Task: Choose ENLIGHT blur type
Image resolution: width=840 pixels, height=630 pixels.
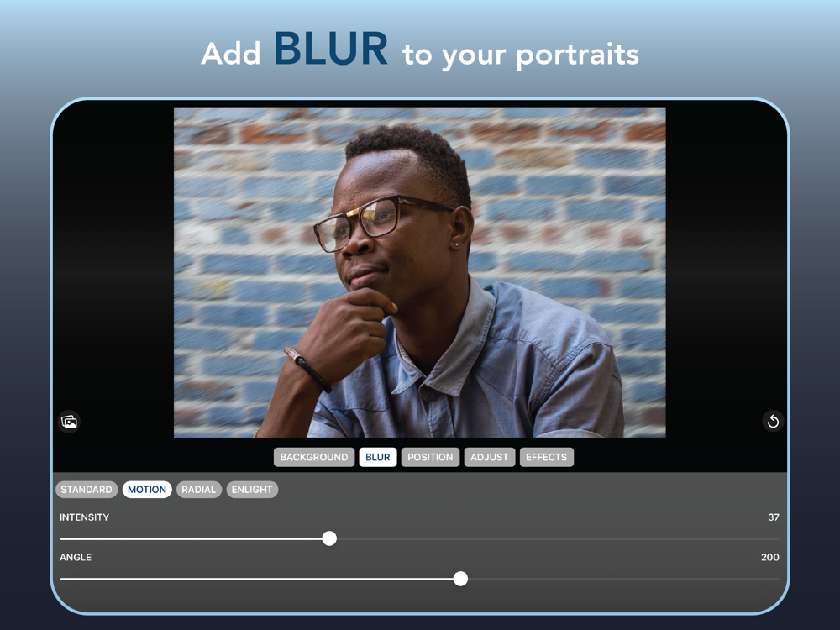Action: [252, 490]
